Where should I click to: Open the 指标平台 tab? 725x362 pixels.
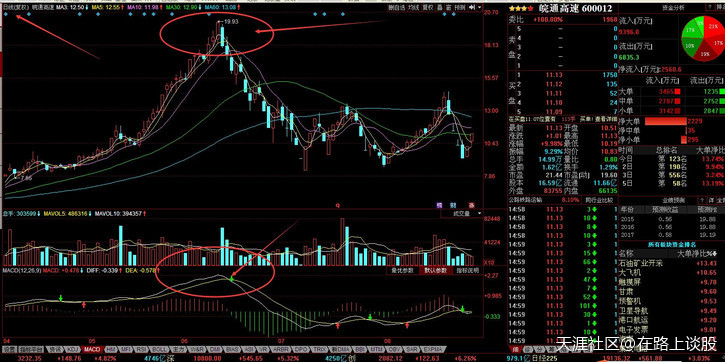[x=31, y=349]
